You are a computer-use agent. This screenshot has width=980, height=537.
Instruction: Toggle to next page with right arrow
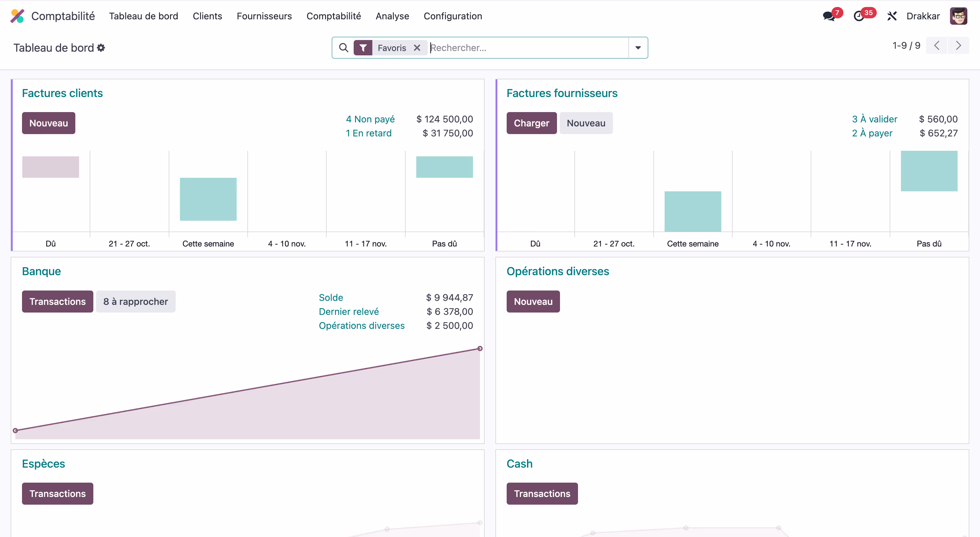point(959,45)
